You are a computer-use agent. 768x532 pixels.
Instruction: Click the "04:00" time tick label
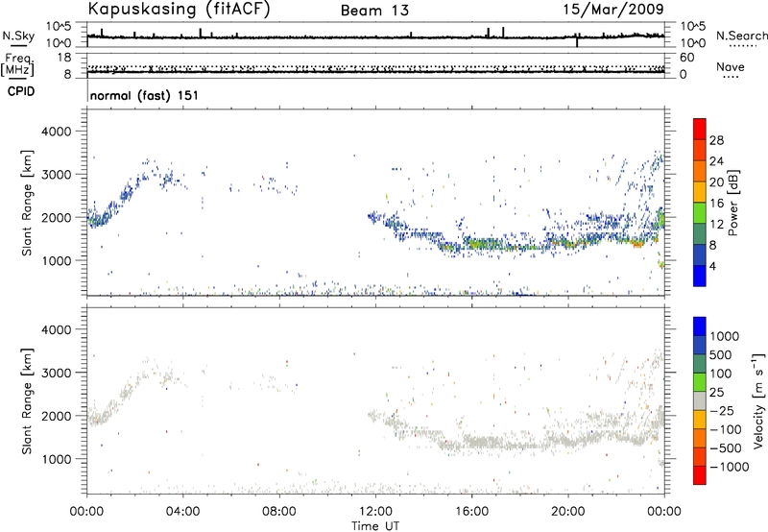coord(183,512)
